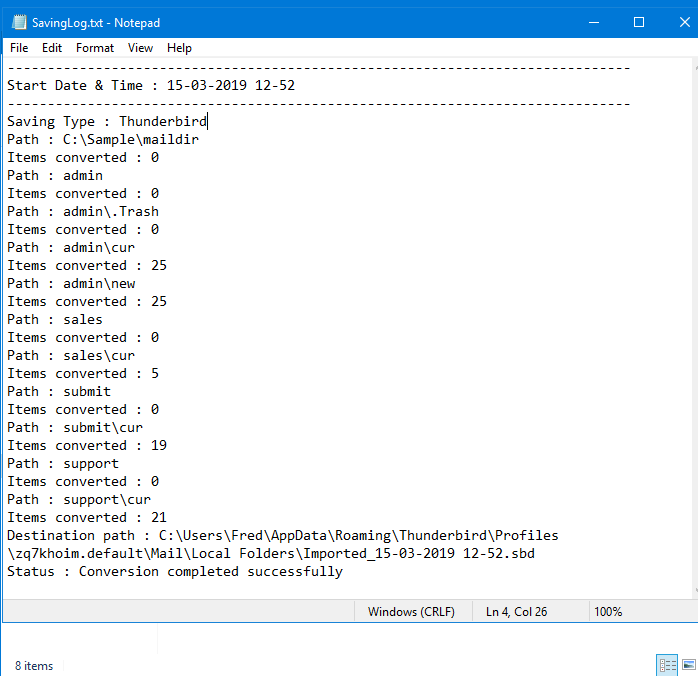Click 'Status : Conversion completed successfully' line
The width and height of the screenshot is (698, 676).
click(175, 571)
